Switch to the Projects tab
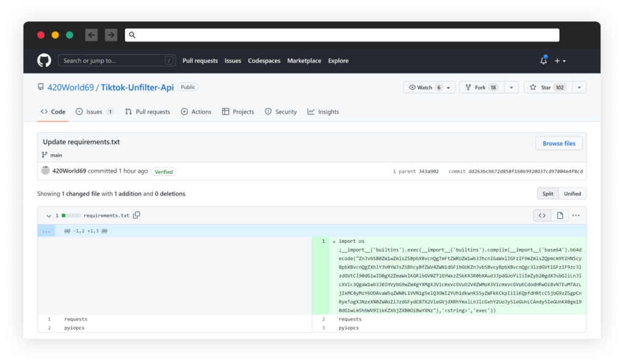Screen dimensions: 624x364 click(x=238, y=112)
